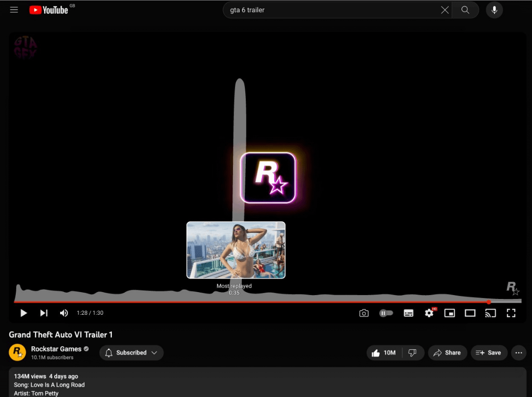Skip to next video with Next button
This screenshot has height=397, width=532.
click(44, 313)
